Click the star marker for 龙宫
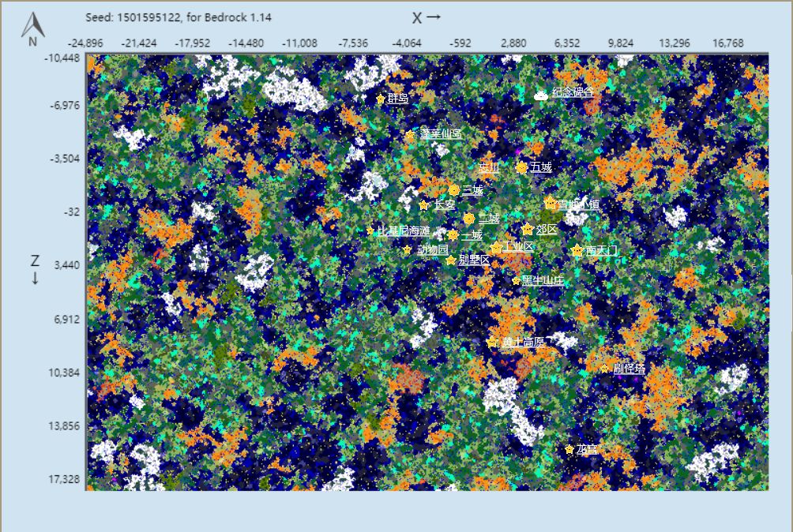 (x=569, y=449)
